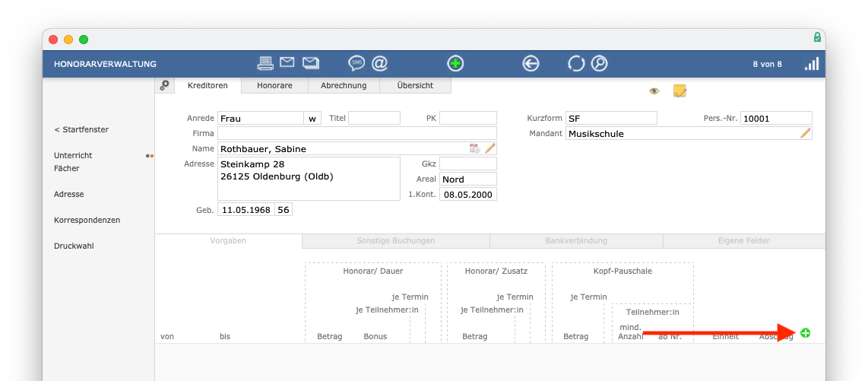The image size is (868, 381).
Task: Open settings gear beside Kreditoren tab
Action: click(x=164, y=86)
